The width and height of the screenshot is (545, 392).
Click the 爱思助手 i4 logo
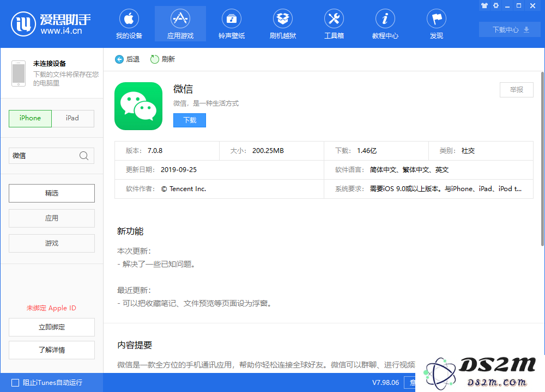point(51,24)
